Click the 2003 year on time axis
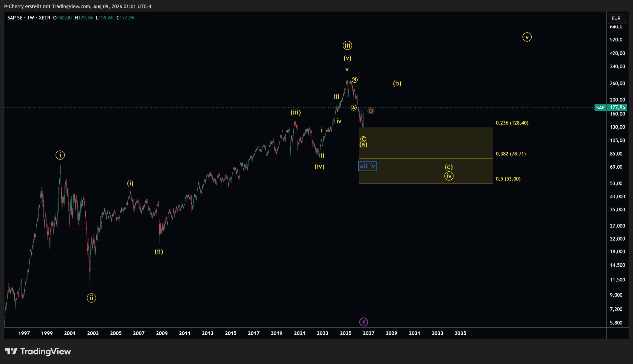The image size is (633, 364). pos(93,333)
